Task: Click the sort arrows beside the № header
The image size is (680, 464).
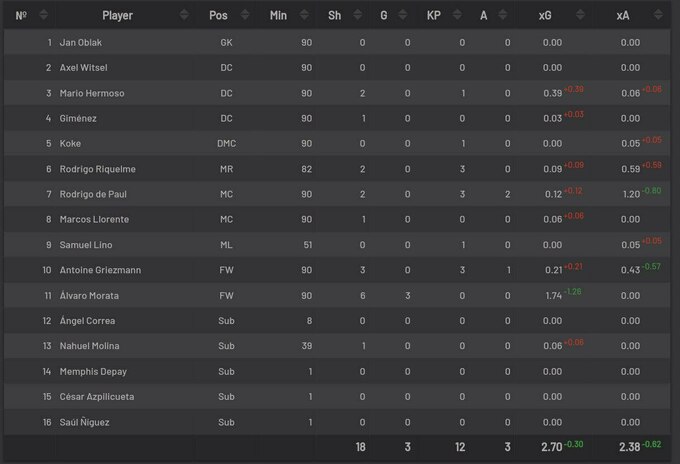Action: [46, 15]
